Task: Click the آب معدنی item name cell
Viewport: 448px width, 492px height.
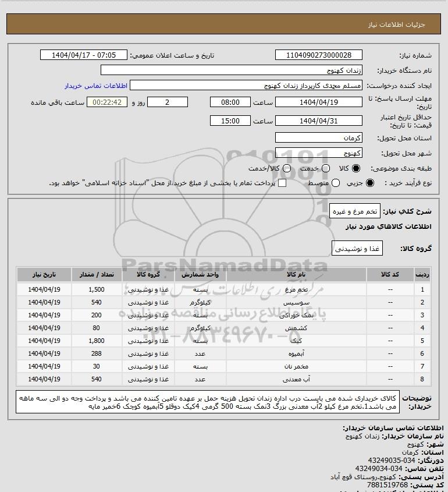Action: [x=296, y=380]
